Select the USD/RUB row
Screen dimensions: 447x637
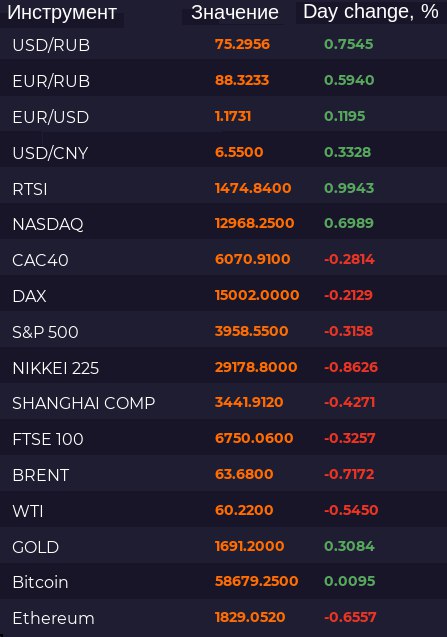[x=224, y=44]
